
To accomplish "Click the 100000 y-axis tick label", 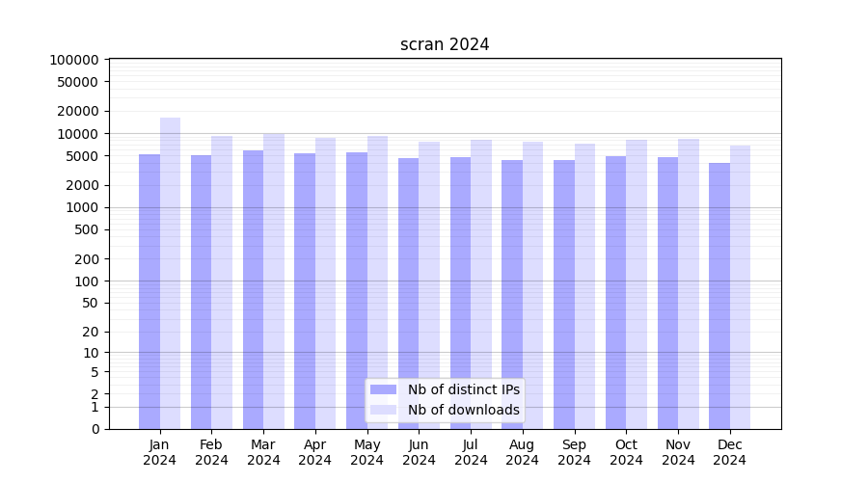I will (x=74, y=60).
